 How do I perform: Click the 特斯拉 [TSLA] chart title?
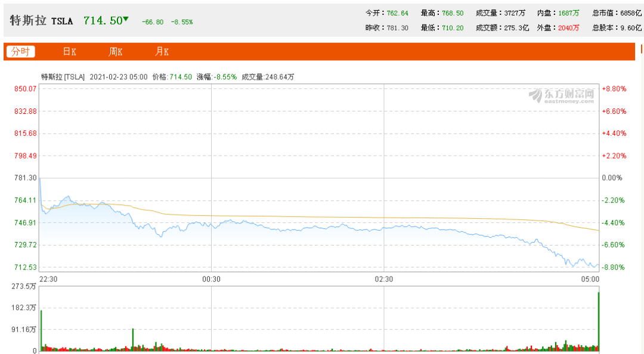[x=63, y=77]
